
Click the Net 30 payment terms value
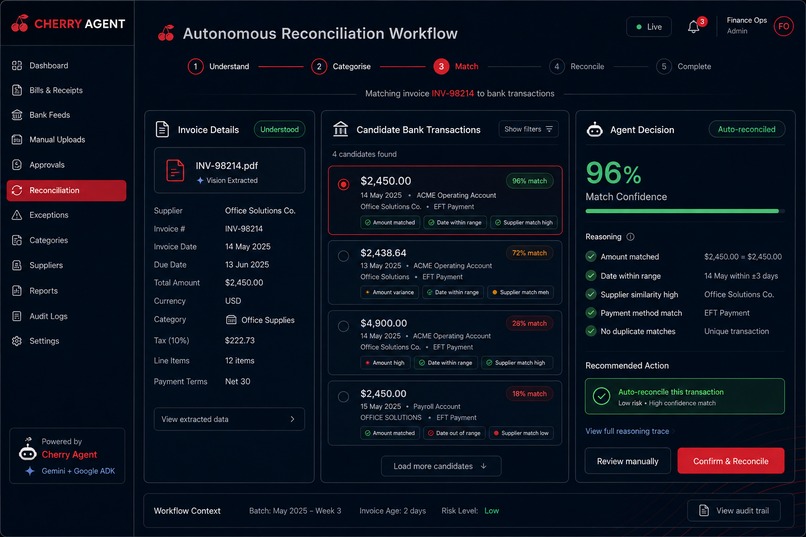click(237, 381)
